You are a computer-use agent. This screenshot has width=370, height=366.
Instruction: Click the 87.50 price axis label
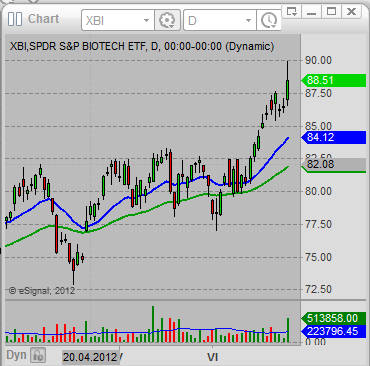click(x=319, y=93)
